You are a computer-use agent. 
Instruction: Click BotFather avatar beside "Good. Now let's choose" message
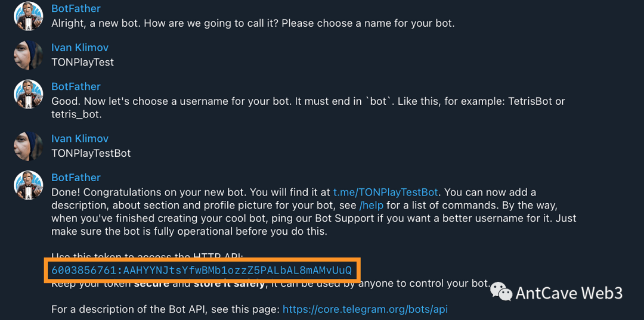[29, 94]
